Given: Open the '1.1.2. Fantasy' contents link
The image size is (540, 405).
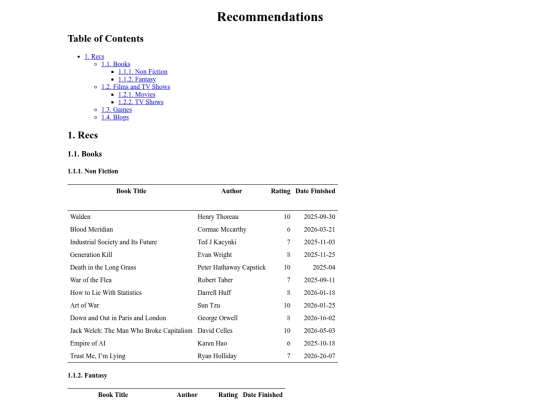Looking at the screenshot, I should point(137,79).
